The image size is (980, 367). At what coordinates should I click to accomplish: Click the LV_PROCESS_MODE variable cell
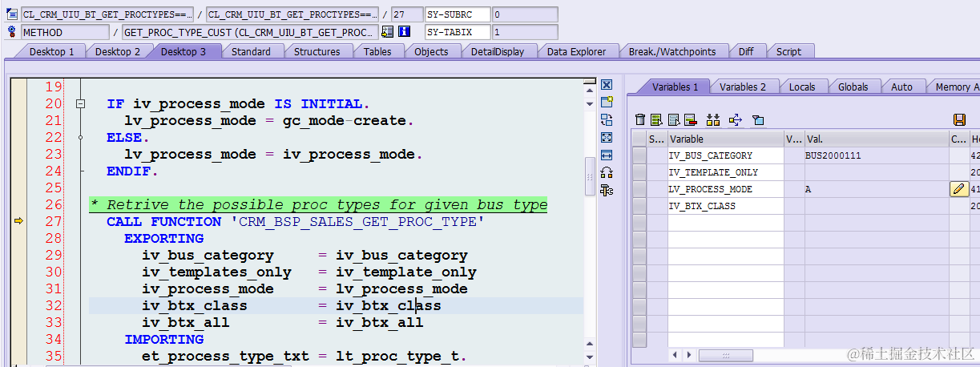click(725, 189)
